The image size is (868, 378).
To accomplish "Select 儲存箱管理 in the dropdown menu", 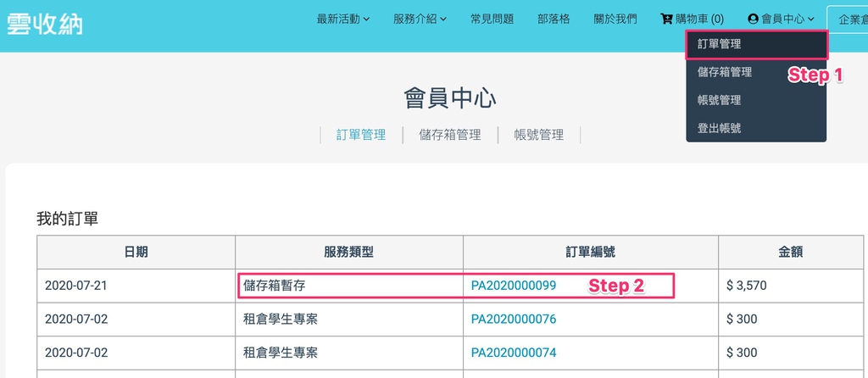I will (724, 72).
